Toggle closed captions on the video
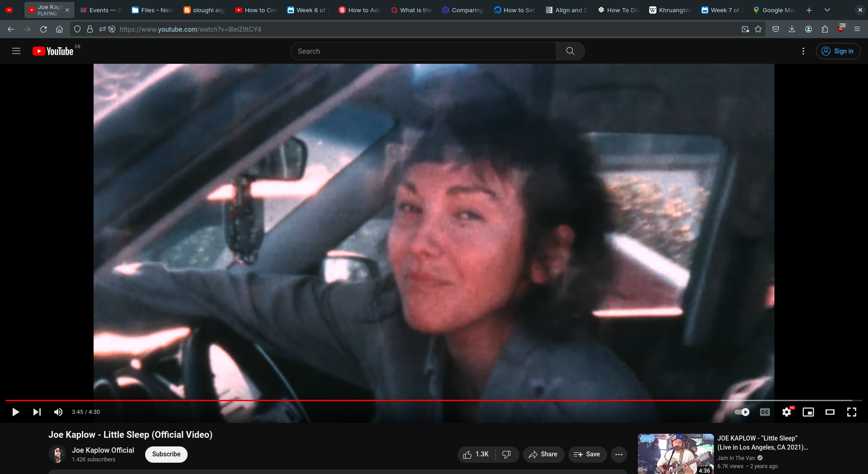Screen dimensions: 868x474 [765, 412]
